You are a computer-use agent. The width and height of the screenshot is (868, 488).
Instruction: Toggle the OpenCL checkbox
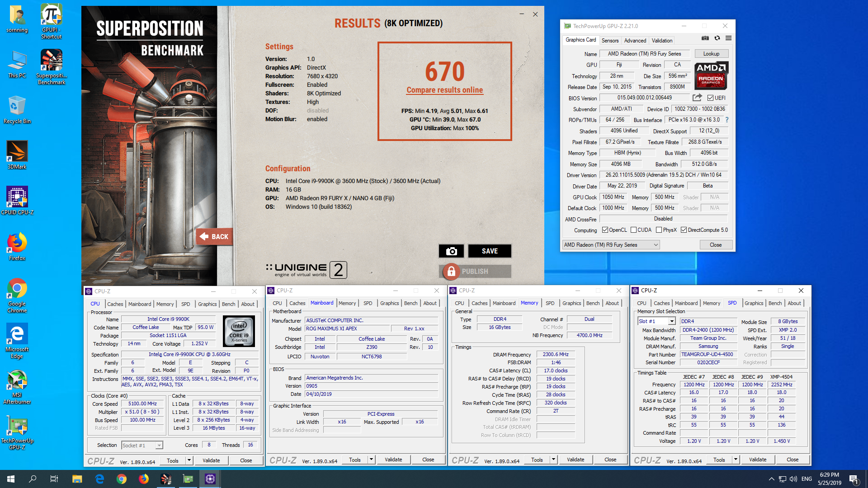coord(605,230)
